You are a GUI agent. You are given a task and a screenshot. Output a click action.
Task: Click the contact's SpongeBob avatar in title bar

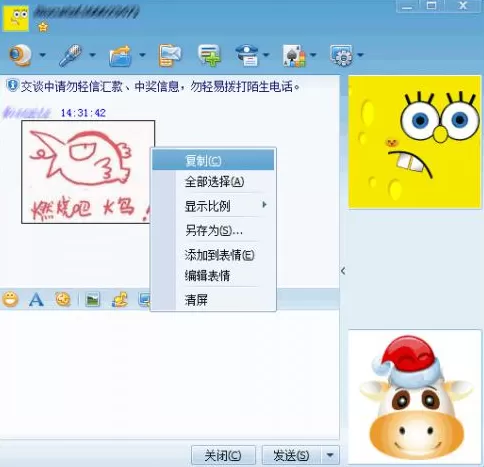pos(16,18)
